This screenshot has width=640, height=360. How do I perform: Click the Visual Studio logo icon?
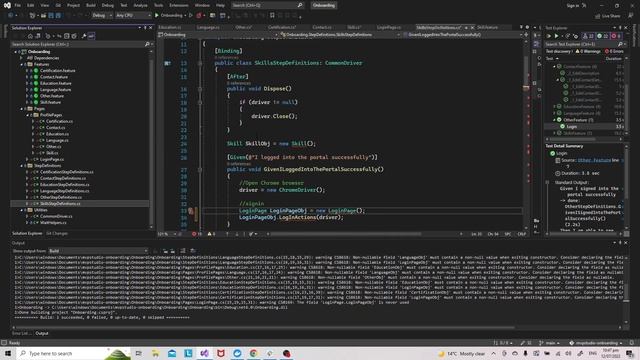7,5
